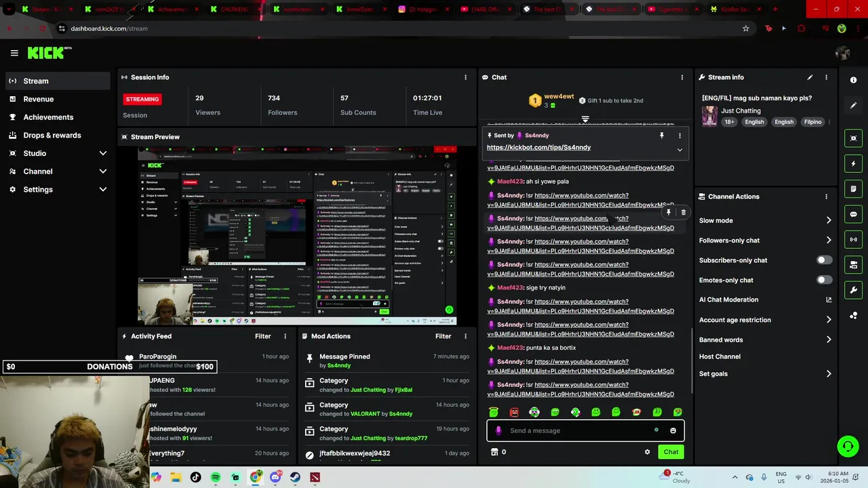The width and height of the screenshot is (868, 488).
Task: Click Host Channel action
Action: coord(719,357)
